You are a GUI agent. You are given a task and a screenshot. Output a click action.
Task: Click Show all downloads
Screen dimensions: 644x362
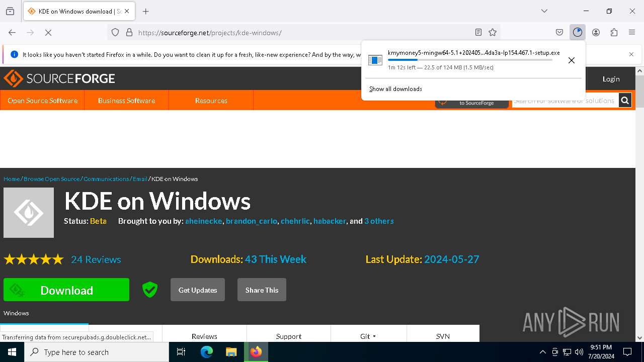[x=395, y=89]
